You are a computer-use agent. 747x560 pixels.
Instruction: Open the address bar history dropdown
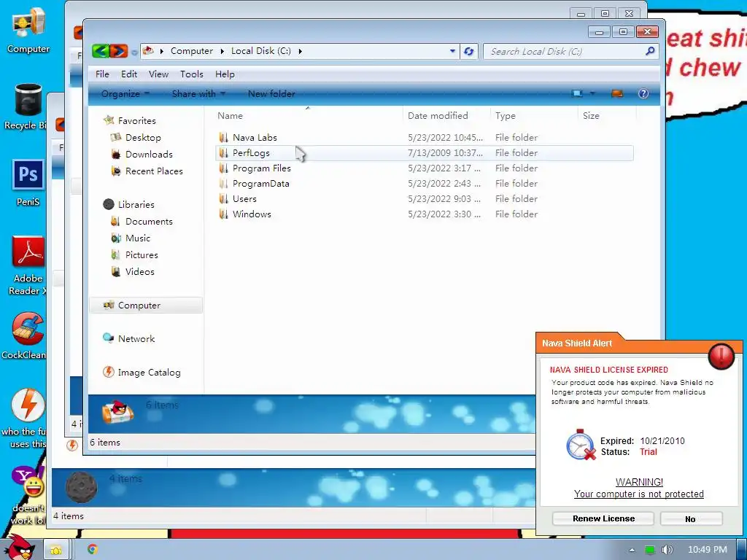(452, 51)
